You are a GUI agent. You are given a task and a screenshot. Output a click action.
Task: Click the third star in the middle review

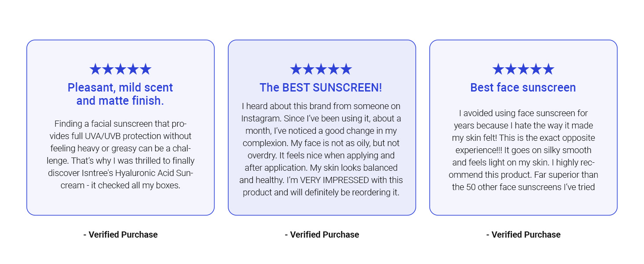(x=321, y=69)
